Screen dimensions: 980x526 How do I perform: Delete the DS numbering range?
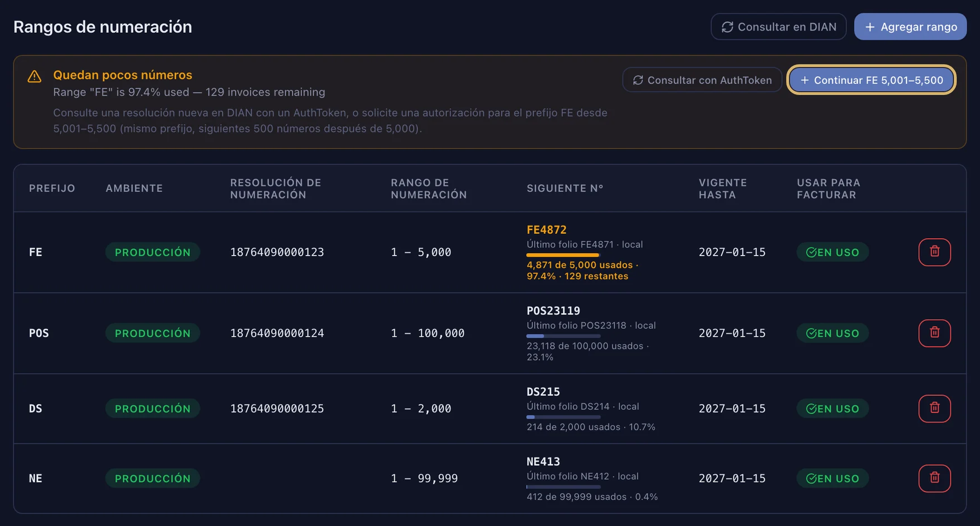pos(934,409)
